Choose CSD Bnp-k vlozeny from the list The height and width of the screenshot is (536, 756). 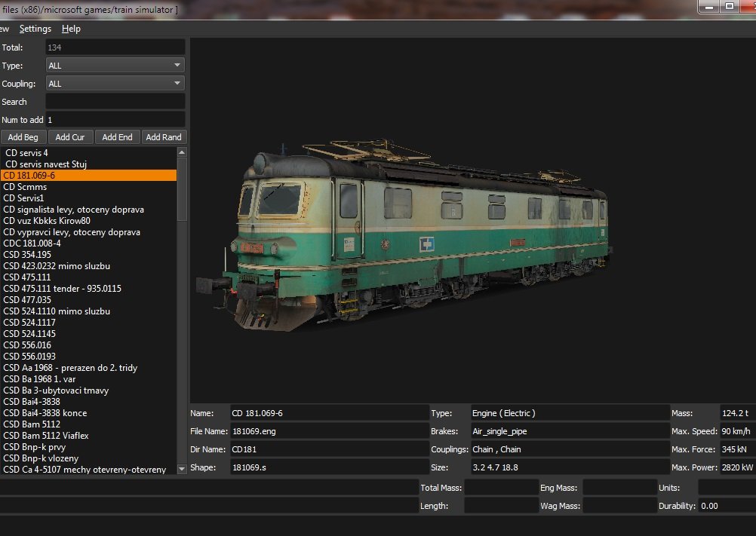tap(41, 458)
